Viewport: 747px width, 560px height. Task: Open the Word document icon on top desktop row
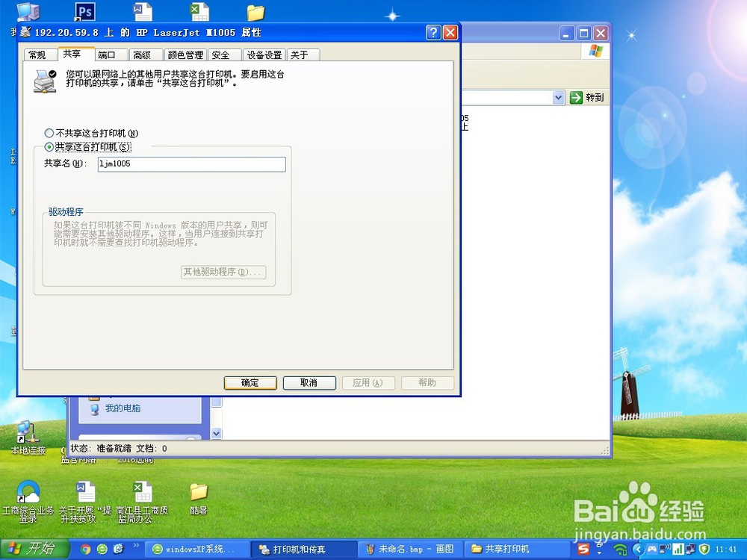coord(143,11)
